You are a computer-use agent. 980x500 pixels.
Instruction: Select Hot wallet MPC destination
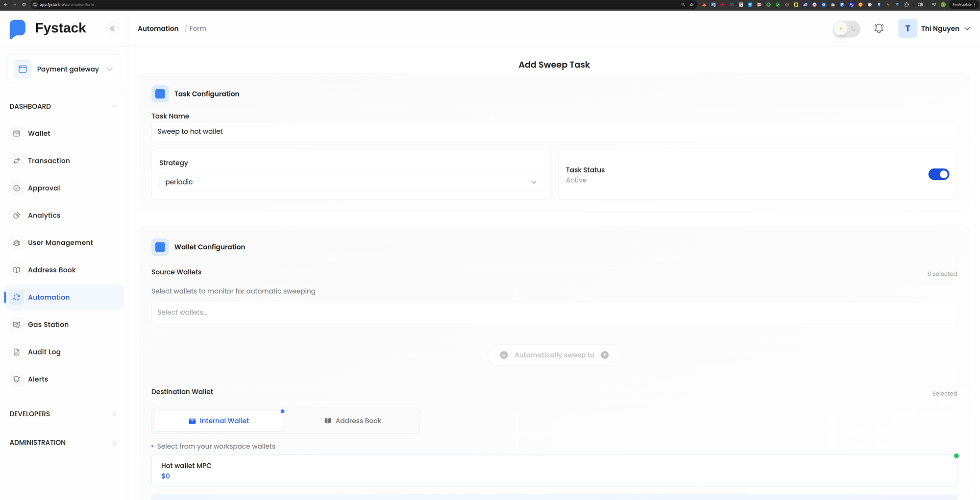pos(554,471)
